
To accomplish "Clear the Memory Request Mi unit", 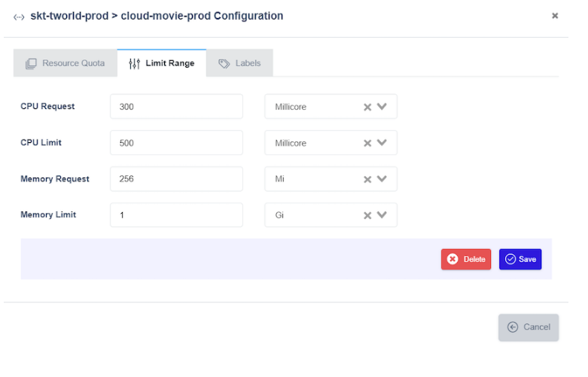I will pyautogui.click(x=367, y=180).
